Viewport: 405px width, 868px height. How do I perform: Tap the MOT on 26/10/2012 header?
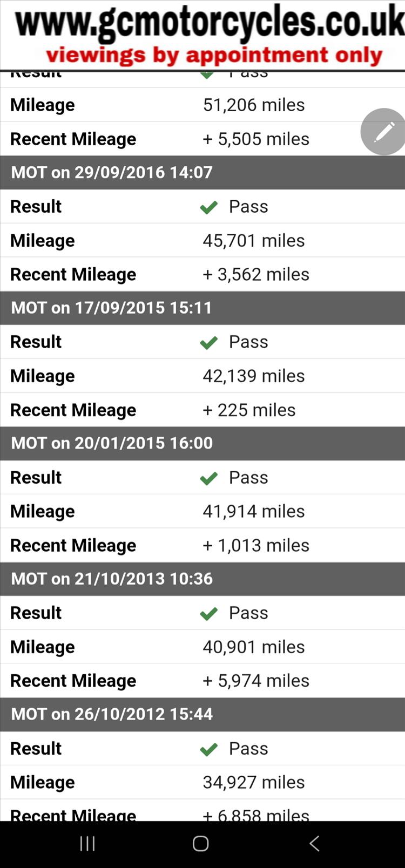(x=112, y=714)
